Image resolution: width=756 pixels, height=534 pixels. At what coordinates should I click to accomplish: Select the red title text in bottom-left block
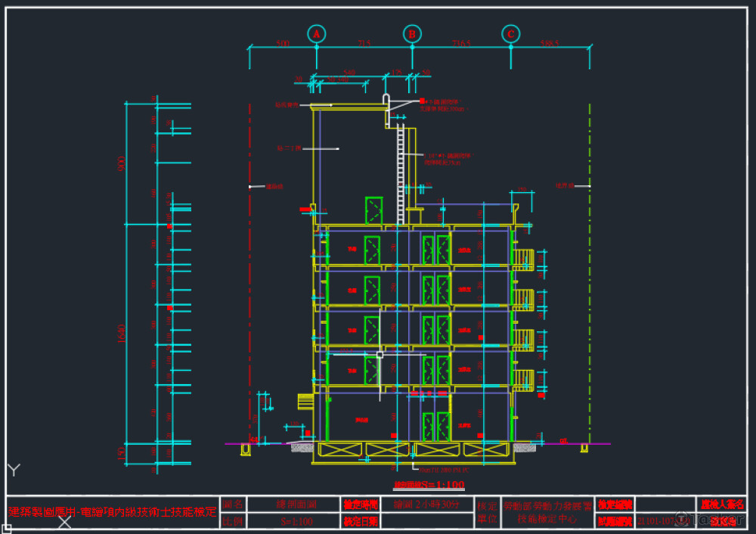click(x=112, y=511)
